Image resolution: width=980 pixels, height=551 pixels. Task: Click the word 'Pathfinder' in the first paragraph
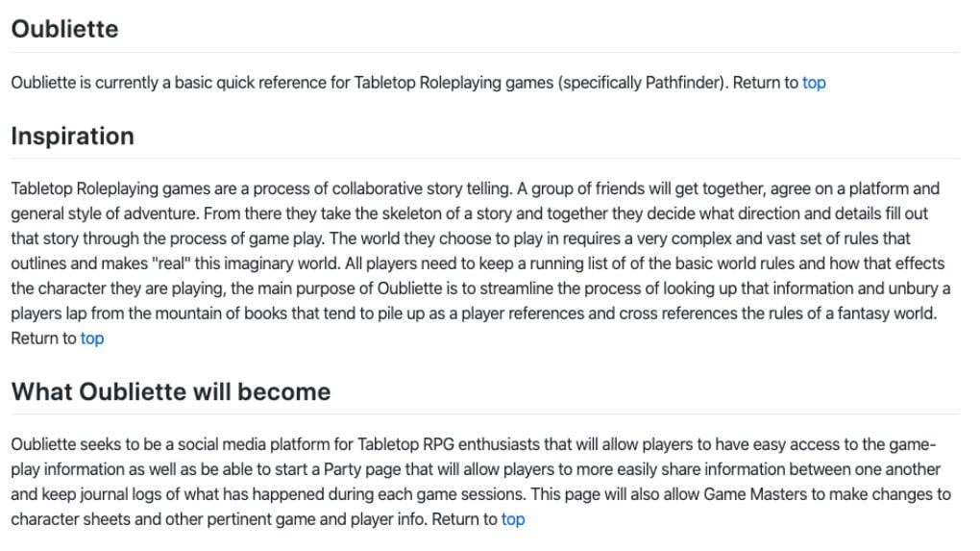point(683,83)
